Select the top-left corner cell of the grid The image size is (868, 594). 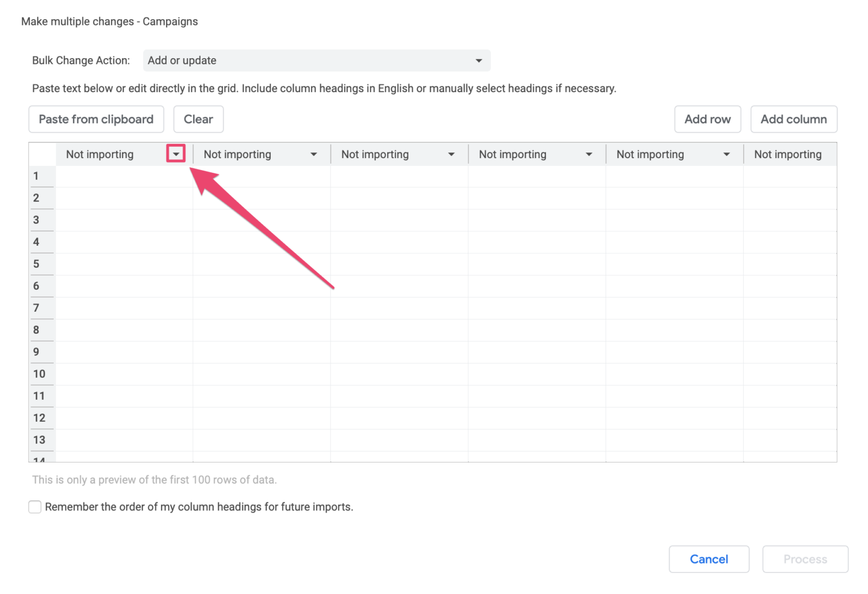[42, 154]
